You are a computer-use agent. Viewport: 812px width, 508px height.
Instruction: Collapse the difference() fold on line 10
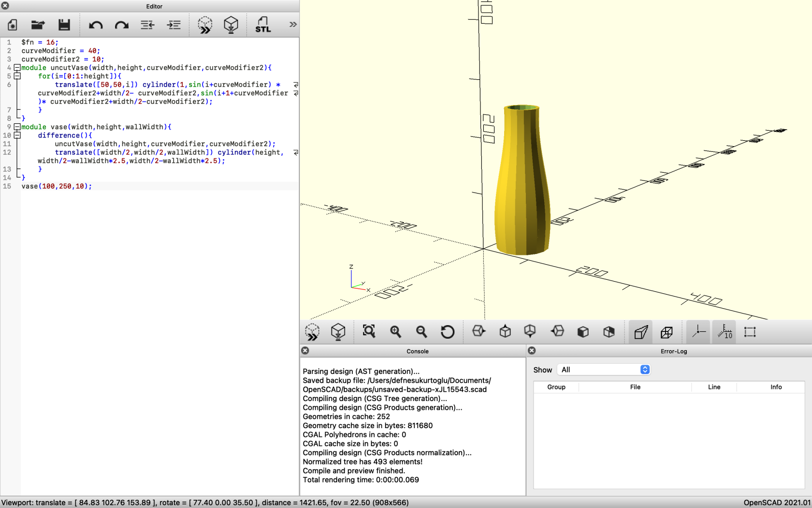click(x=17, y=135)
